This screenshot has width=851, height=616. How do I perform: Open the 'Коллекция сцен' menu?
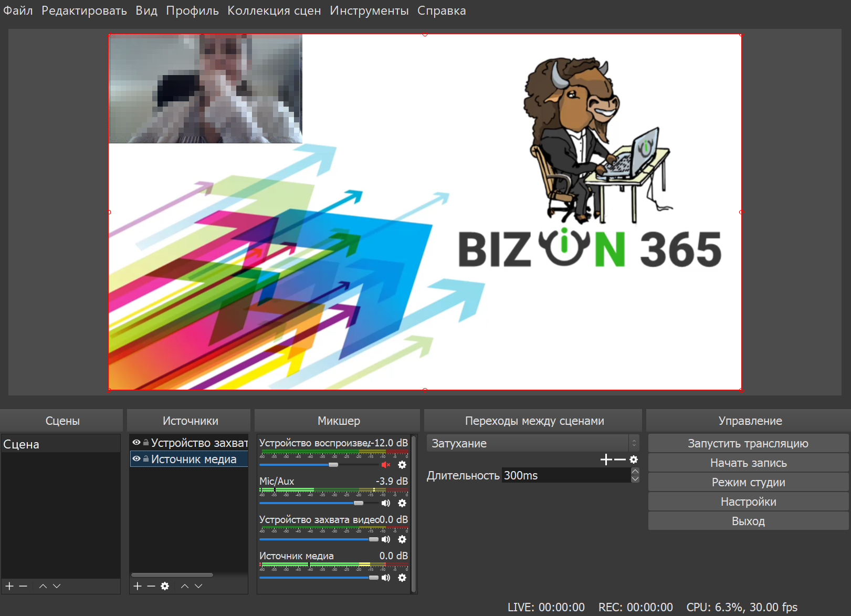point(274,11)
